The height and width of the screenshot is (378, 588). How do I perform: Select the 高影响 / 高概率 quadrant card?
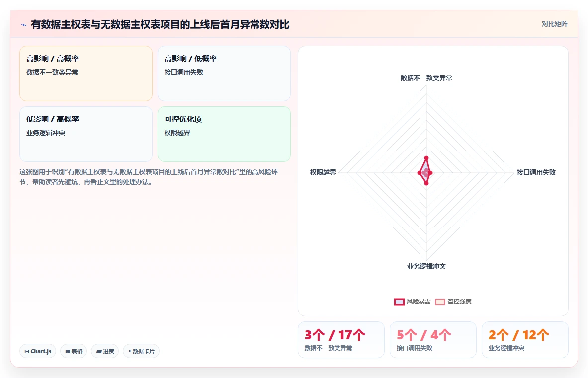point(86,74)
